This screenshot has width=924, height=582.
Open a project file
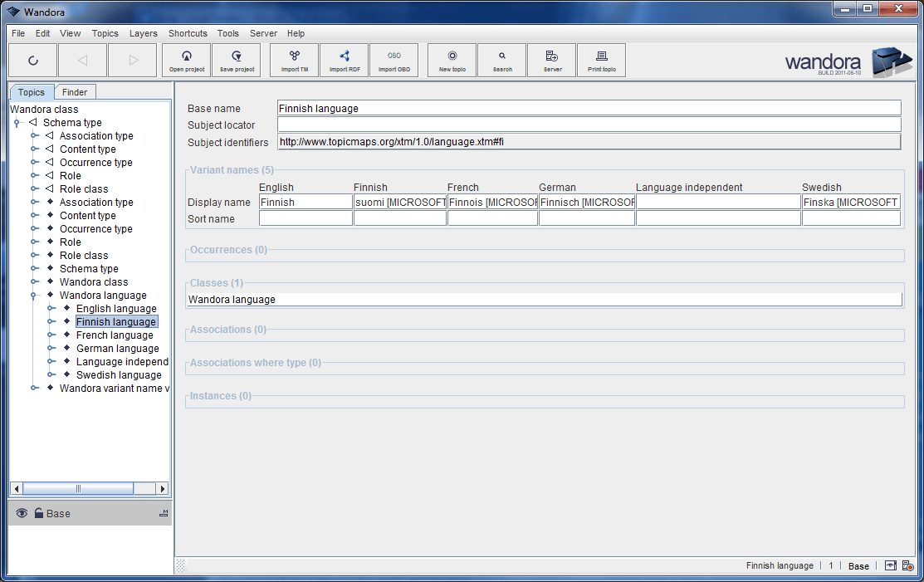[x=186, y=59]
